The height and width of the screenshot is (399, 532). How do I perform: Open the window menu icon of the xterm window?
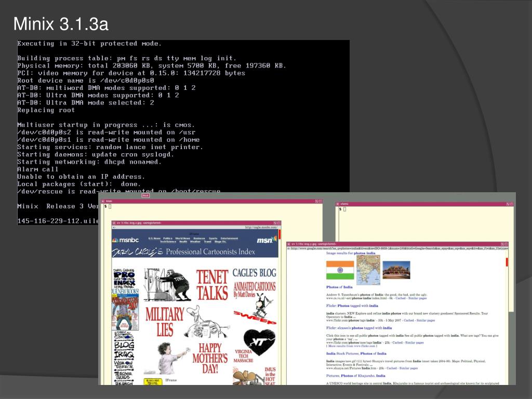338,204
